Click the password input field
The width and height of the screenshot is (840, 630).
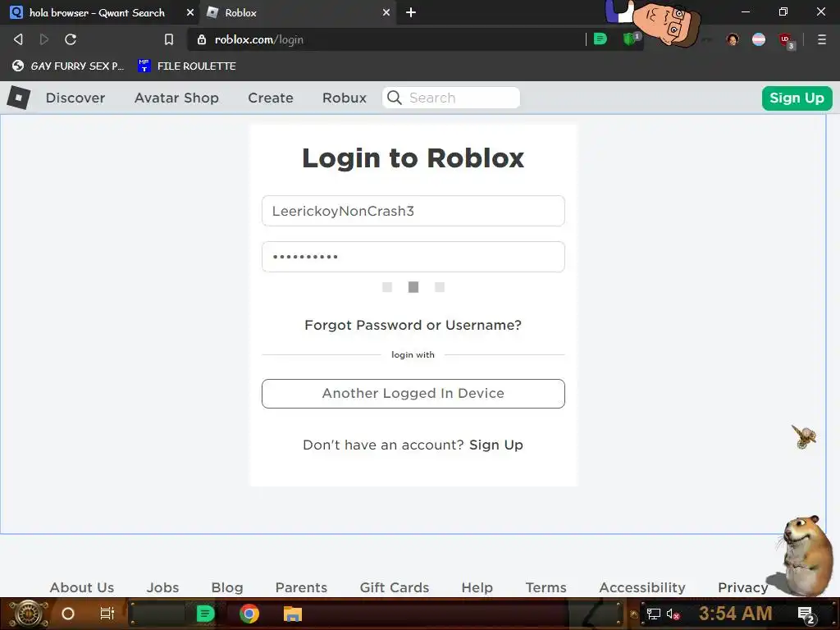413,257
